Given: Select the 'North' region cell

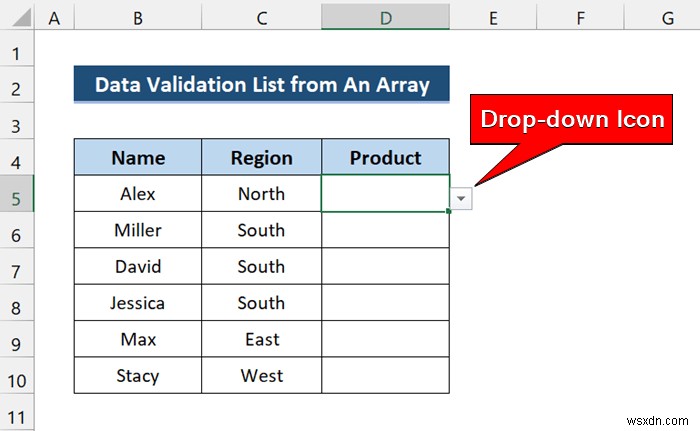Looking at the screenshot, I should click(262, 193).
